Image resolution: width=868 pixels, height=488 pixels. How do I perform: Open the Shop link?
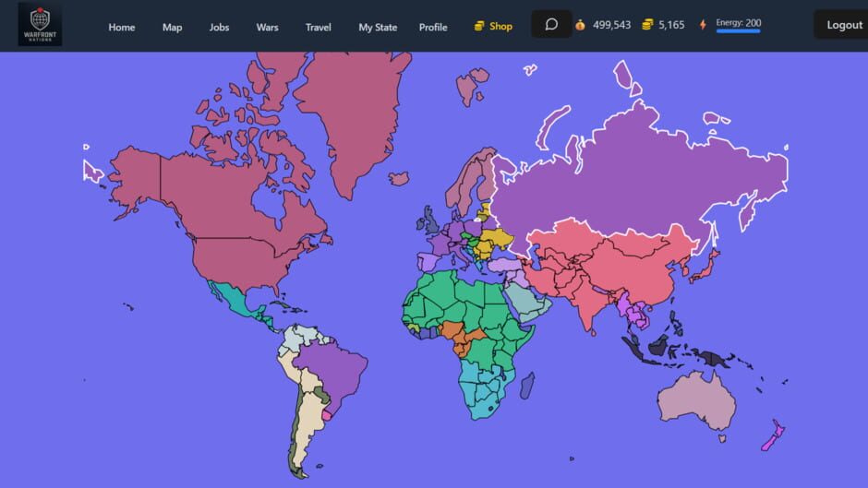pyautogui.click(x=493, y=26)
